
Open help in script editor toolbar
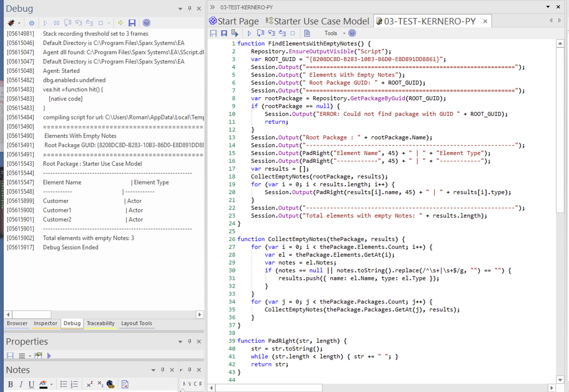pyautogui.click(x=352, y=33)
